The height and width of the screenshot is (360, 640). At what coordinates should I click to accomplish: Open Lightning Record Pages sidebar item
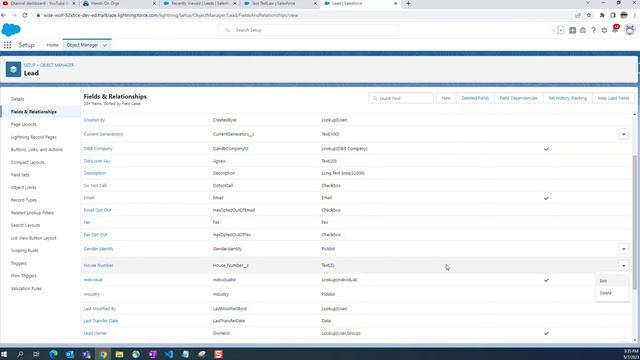click(x=33, y=137)
